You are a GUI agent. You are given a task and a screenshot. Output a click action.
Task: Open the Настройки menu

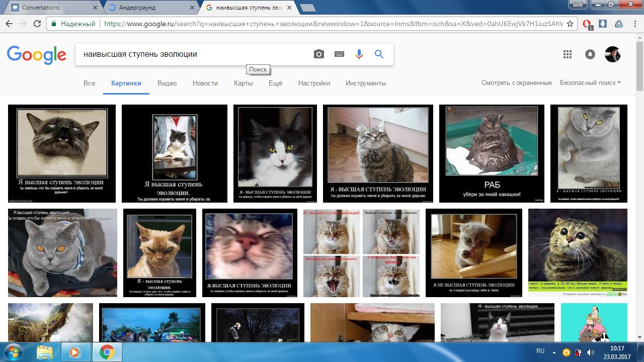pos(314,83)
